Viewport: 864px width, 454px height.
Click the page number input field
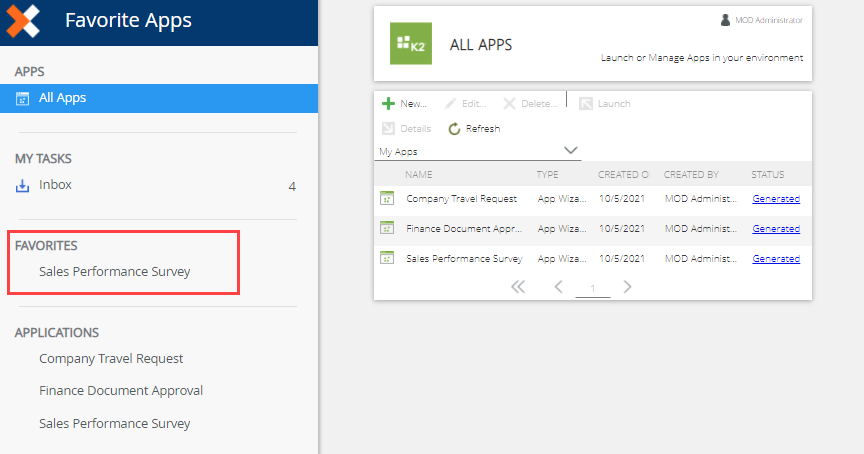pyautogui.click(x=593, y=288)
